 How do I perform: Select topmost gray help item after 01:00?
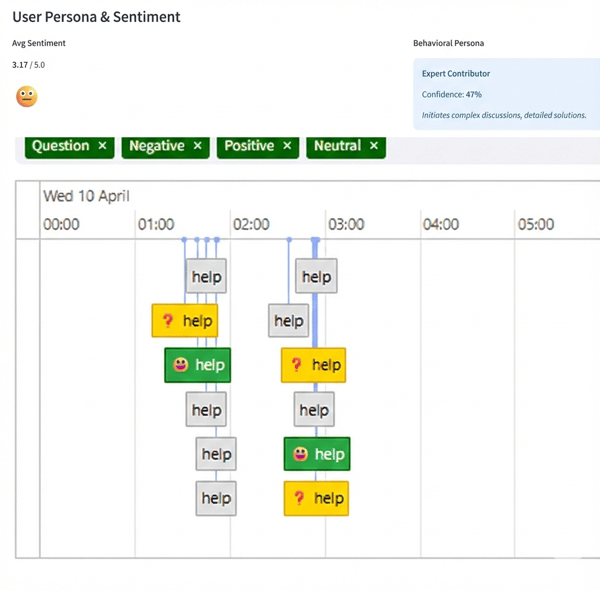coord(206,277)
